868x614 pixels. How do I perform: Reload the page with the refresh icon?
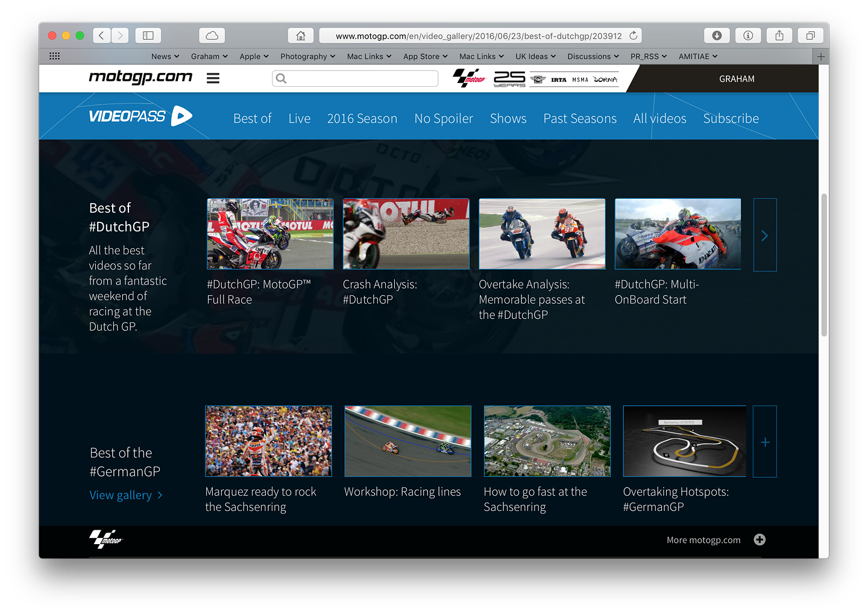pyautogui.click(x=634, y=36)
